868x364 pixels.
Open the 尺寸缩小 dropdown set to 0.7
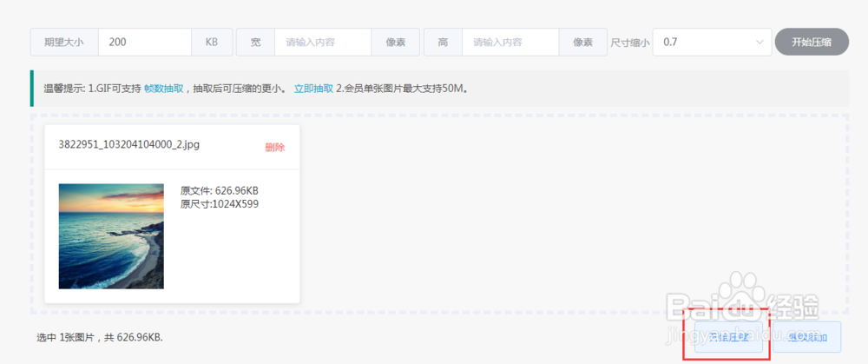tap(712, 42)
